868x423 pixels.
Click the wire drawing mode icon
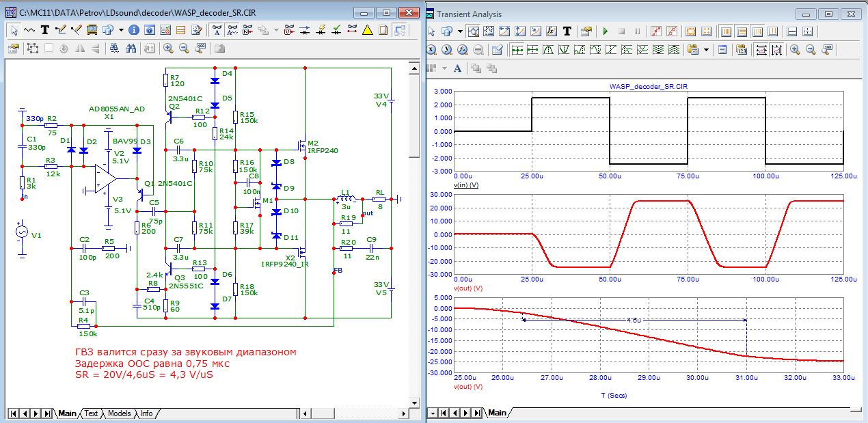click(x=60, y=30)
